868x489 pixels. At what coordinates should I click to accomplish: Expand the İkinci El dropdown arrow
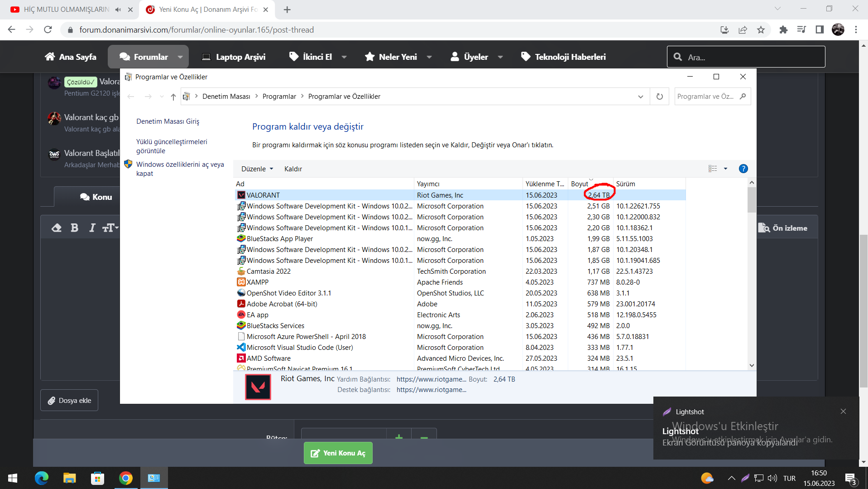pyautogui.click(x=344, y=57)
